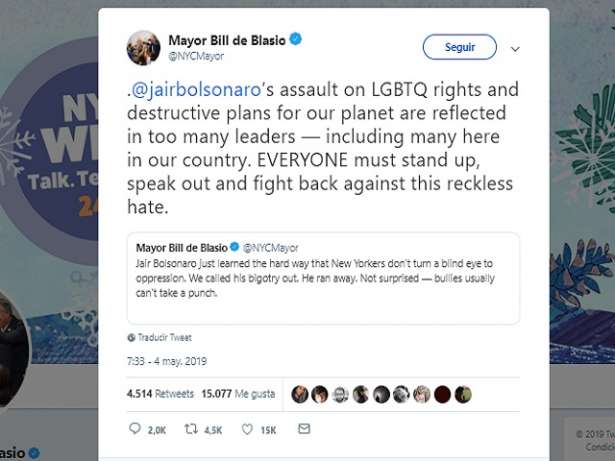615x461 pixels.
Task: Follow the account with the Seguir button
Action: (x=459, y=47)
